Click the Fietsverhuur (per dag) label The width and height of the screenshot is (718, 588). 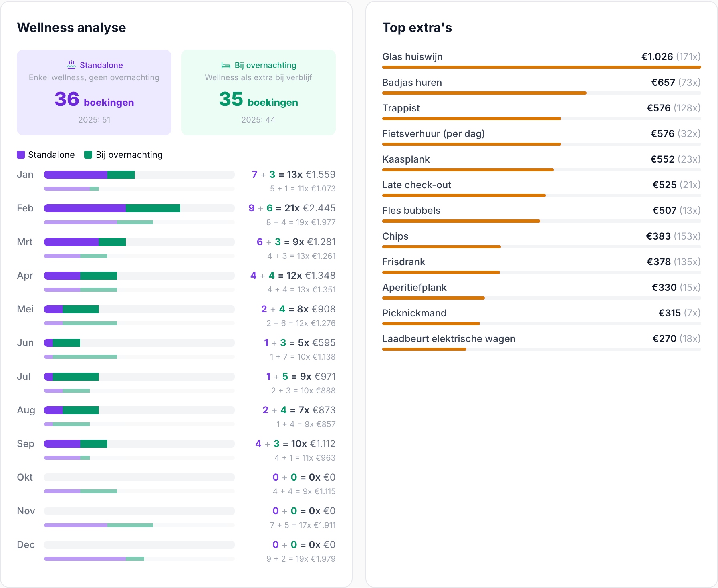tap(434, 133)
